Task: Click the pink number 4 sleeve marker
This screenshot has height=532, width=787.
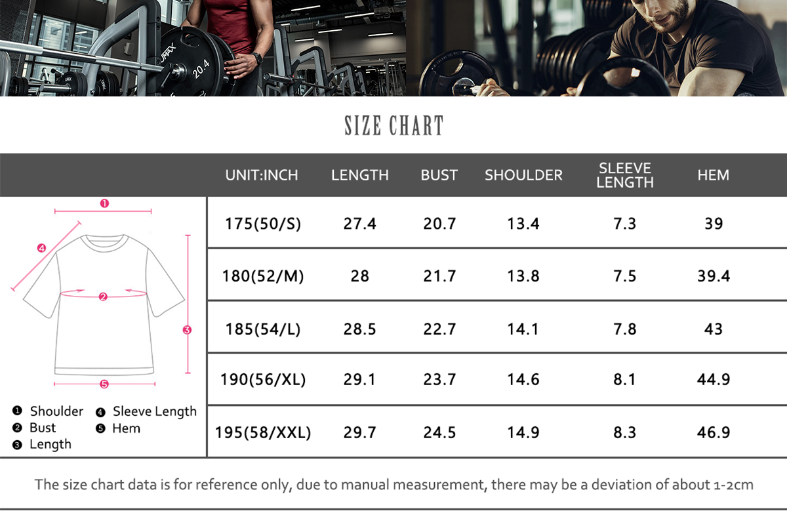Action: [x=41, y=248]
